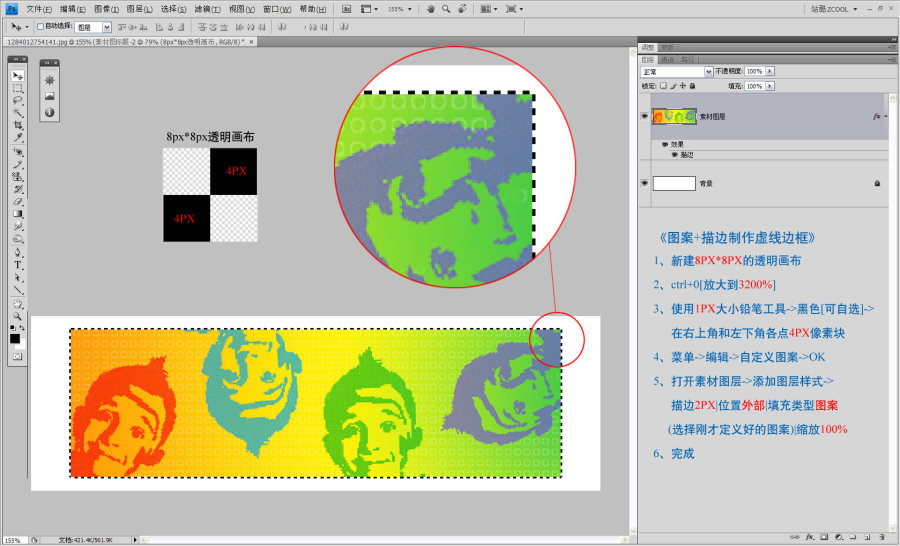
Task: Select the Healing Brush tool
Action: 18,152
